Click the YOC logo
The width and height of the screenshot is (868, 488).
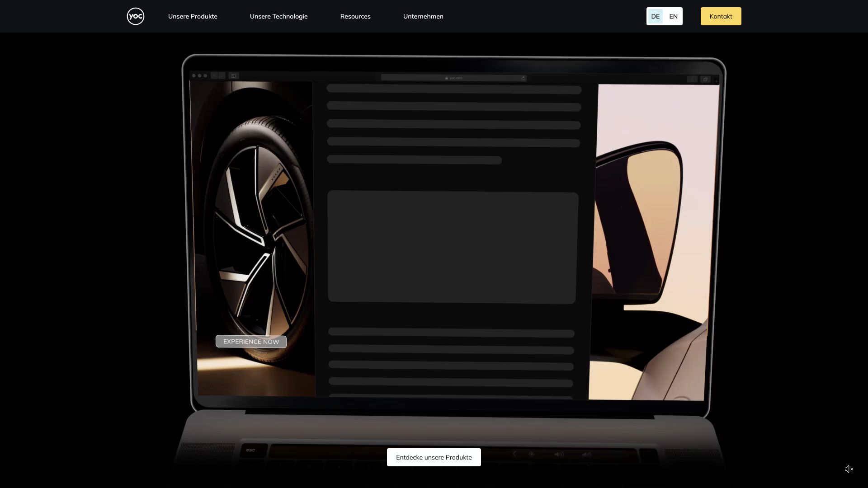pos(135,16)
